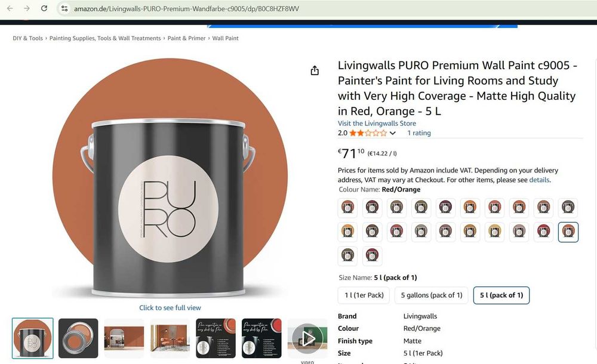Open the paint lid thumbnail image
This screenshot has height=364, width=597.
(78, 338)
